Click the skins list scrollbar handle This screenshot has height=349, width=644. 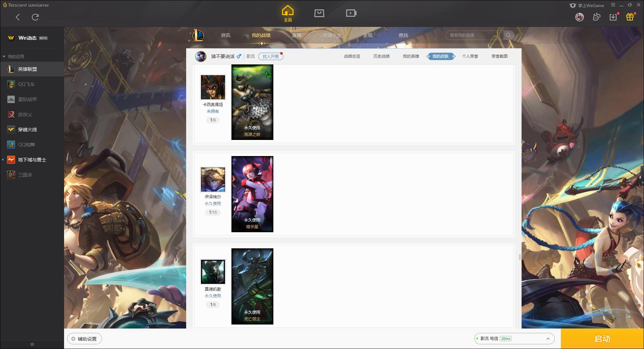(520, 257)
